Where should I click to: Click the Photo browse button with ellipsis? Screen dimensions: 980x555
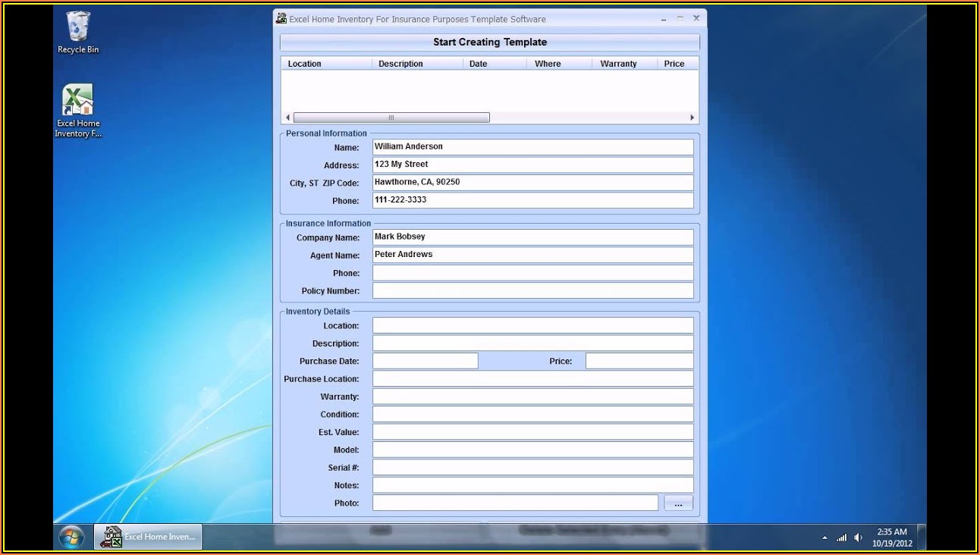coord(678,503)
